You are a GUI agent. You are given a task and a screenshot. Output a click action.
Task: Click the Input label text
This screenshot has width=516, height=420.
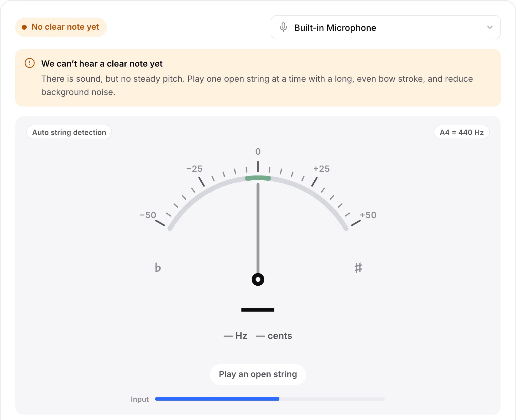140,399
